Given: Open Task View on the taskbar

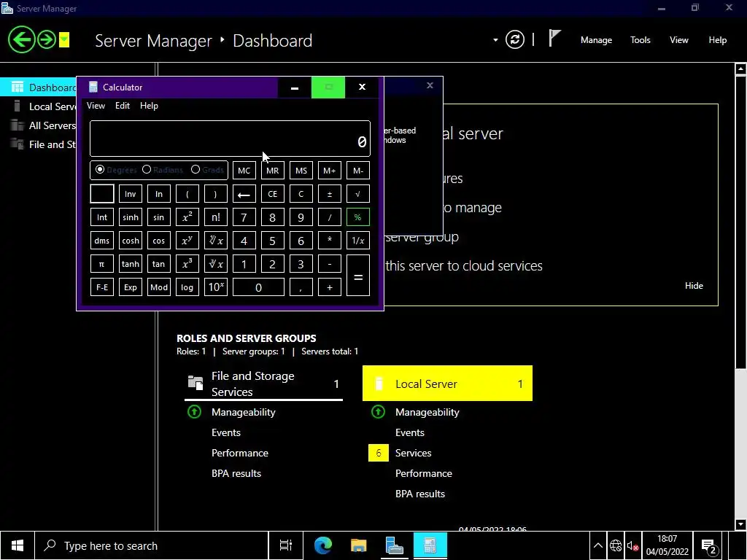Looking at the screenshot, I should 286,545.
